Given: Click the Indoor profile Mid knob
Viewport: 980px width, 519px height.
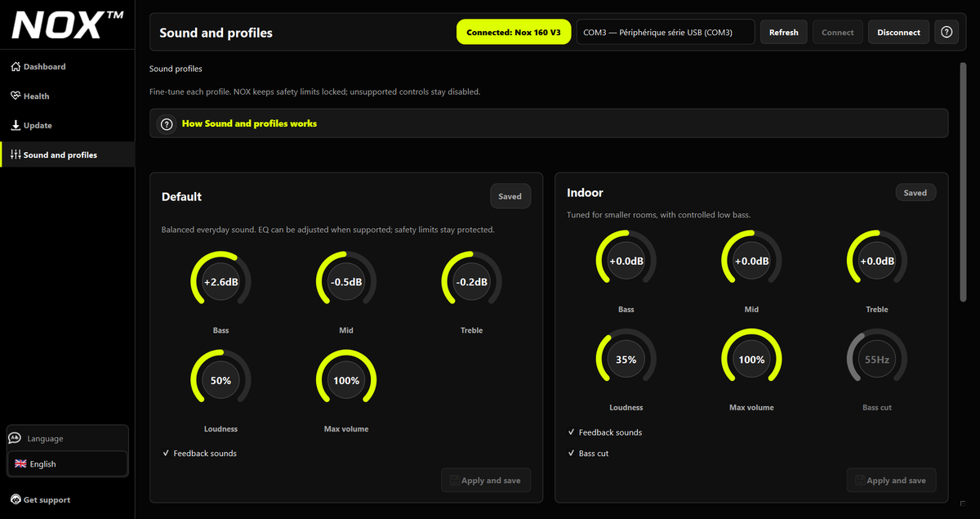Looking at the screenshot, I should (x=751, y=262).
